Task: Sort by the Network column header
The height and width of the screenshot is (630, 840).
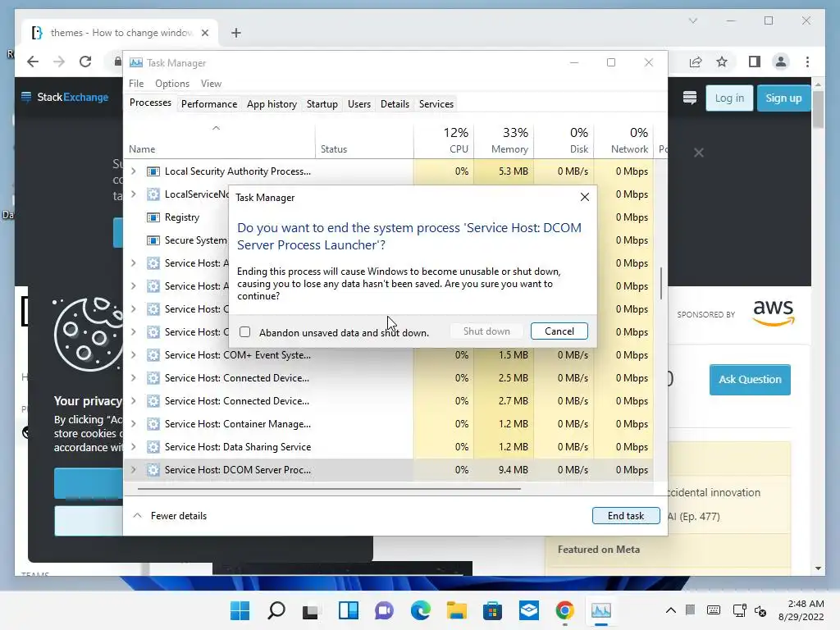Action: 623,140
